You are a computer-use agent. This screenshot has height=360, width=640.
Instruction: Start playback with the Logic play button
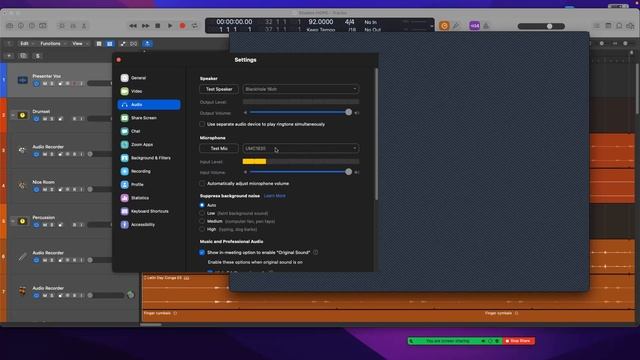point(170,26)
